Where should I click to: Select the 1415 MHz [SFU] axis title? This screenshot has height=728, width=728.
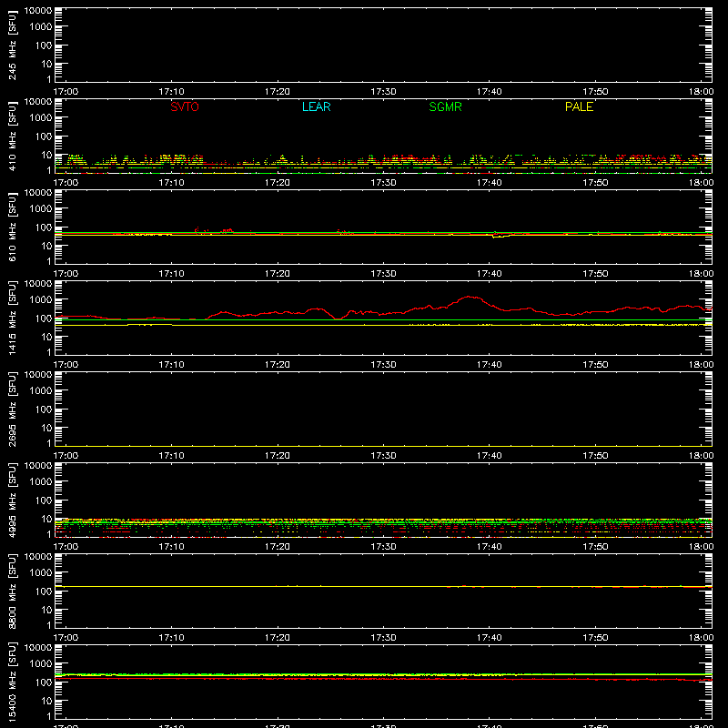click(x=12, y=318)
